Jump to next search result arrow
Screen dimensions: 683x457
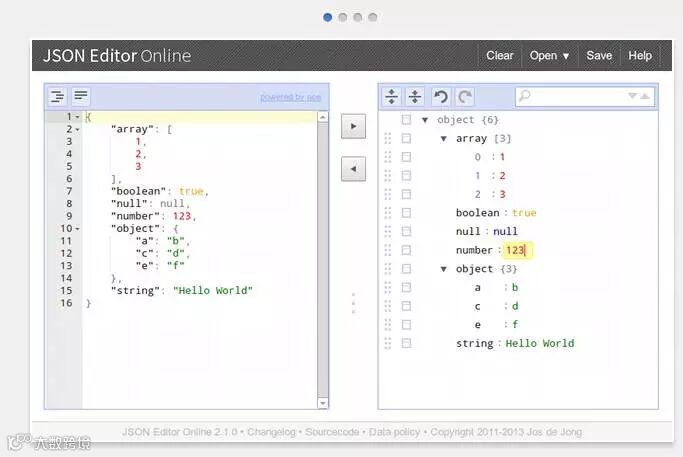[x=632, y=96]
